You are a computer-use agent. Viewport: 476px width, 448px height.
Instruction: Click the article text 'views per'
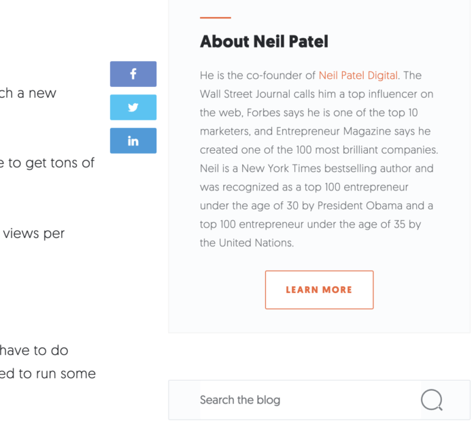pyautogui.click(x=34, y=233)
